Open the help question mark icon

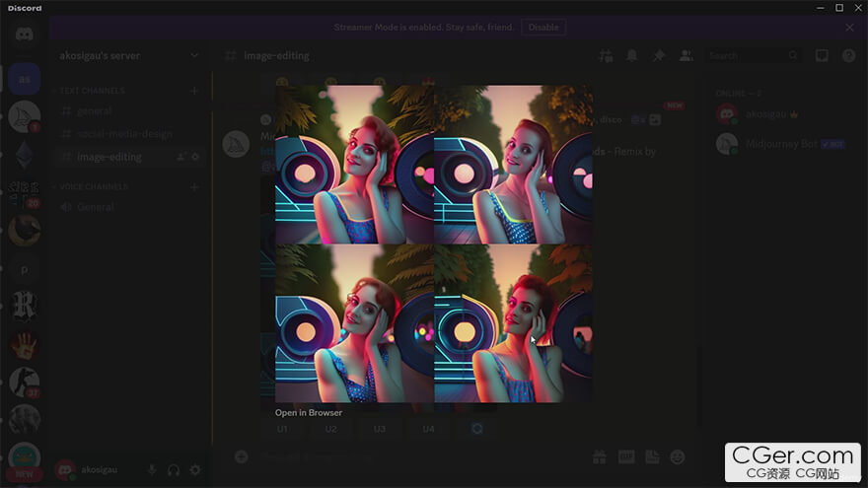(848, 55)
